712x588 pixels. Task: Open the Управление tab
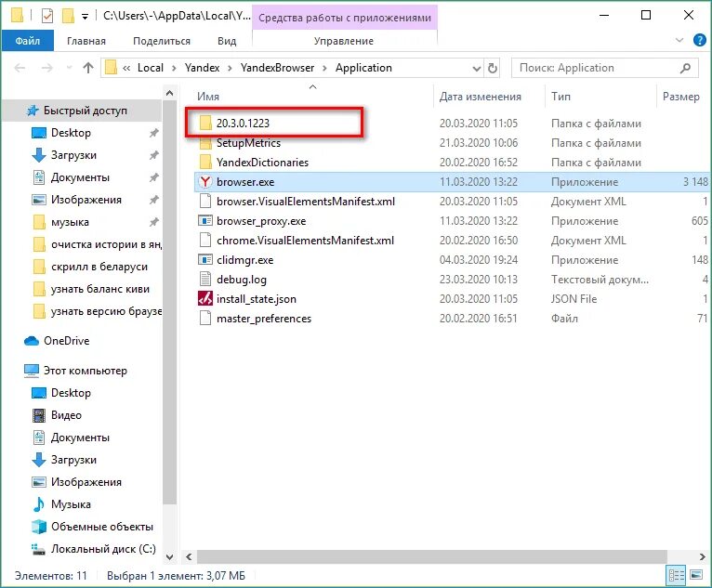point(344,41)
